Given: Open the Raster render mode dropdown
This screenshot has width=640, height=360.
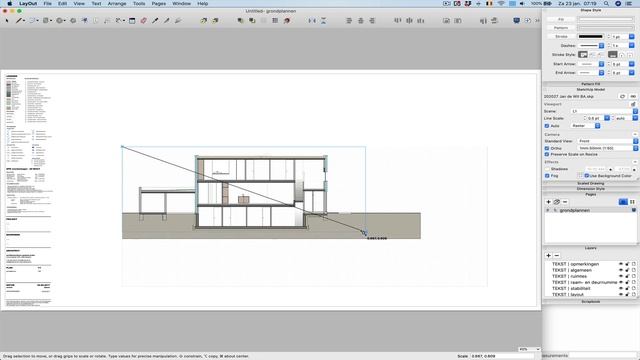Looking at the screenshot, I should (x=586, y=126).
